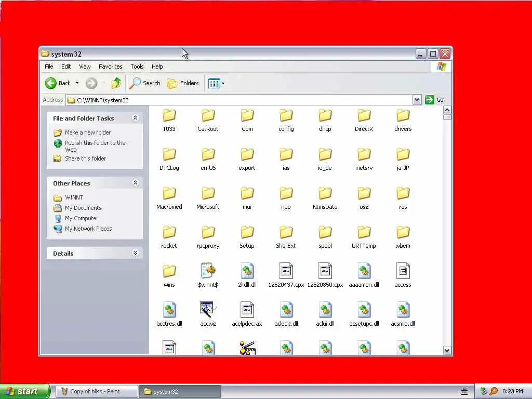This screenshot has width=532, height=399.
Task: Open the Views dropdown button
Action: (x=216, y=83)
